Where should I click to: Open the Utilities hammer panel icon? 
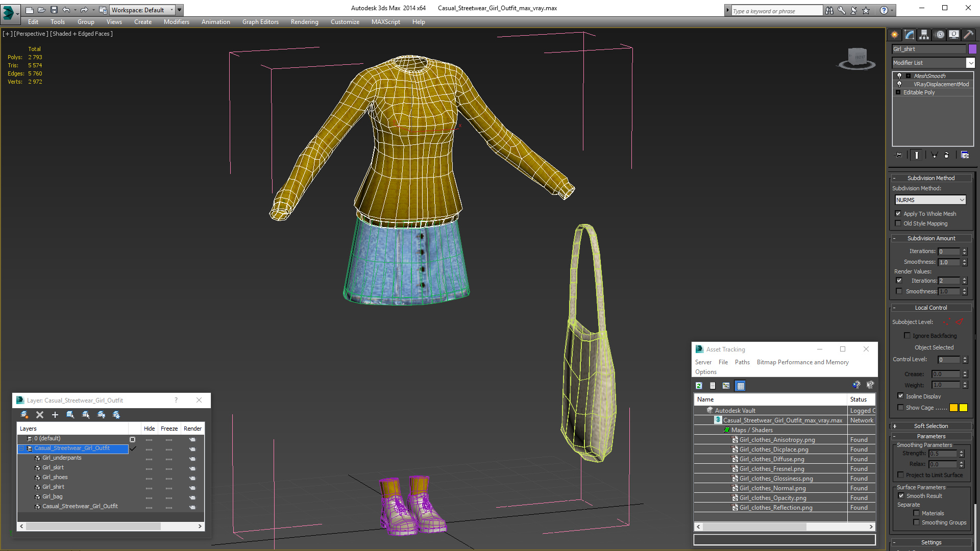coord(968,35)
